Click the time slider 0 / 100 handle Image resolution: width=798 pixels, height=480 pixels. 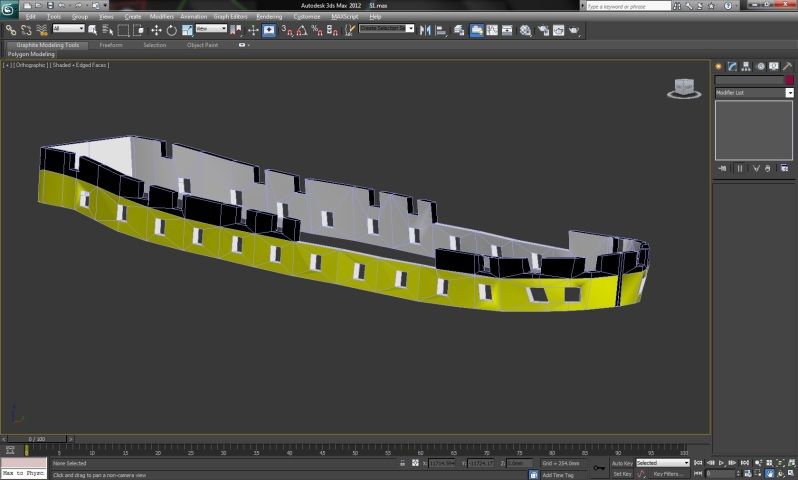pyautogui.click(x=37, y=439)
